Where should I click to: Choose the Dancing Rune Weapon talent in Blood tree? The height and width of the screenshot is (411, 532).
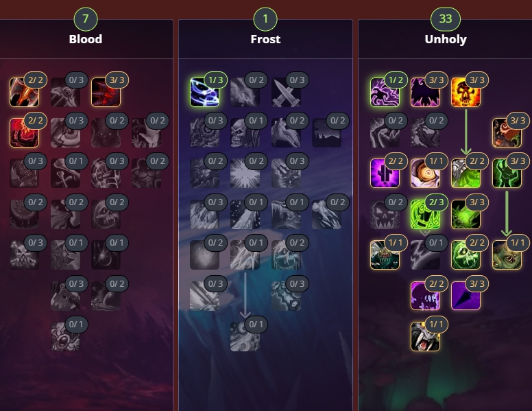tap(65, 336)
